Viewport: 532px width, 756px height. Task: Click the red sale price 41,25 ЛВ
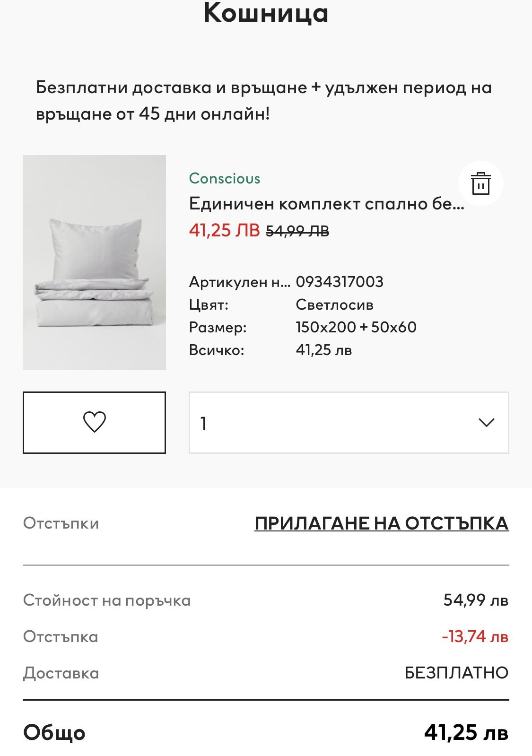point(225,230)
